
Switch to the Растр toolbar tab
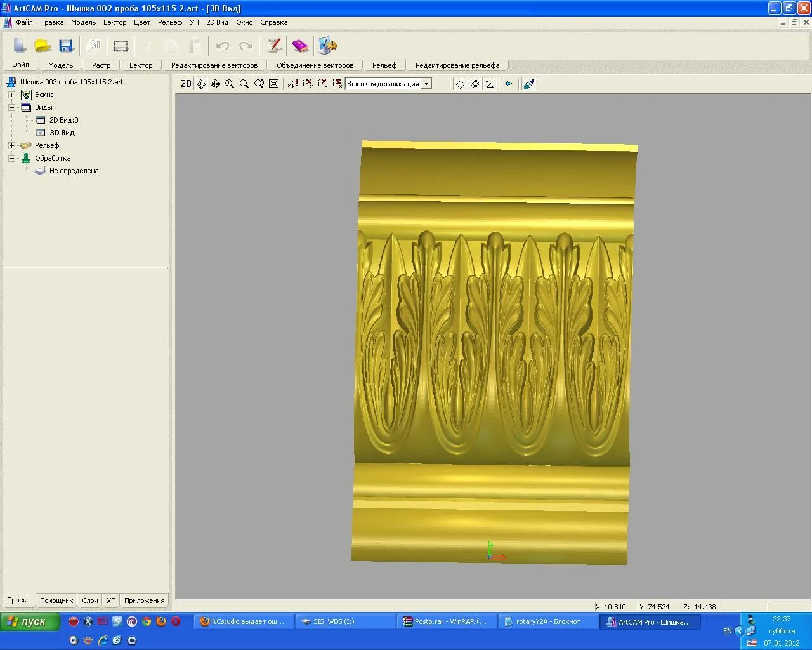click(101, 65)
